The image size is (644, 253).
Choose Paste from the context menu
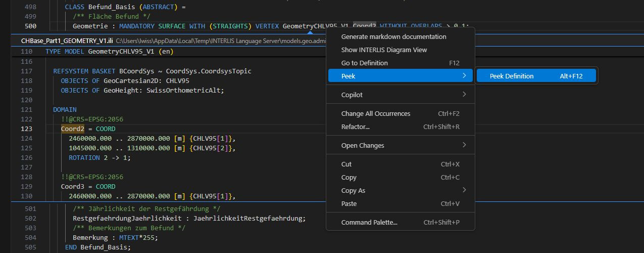coord(349,203)
